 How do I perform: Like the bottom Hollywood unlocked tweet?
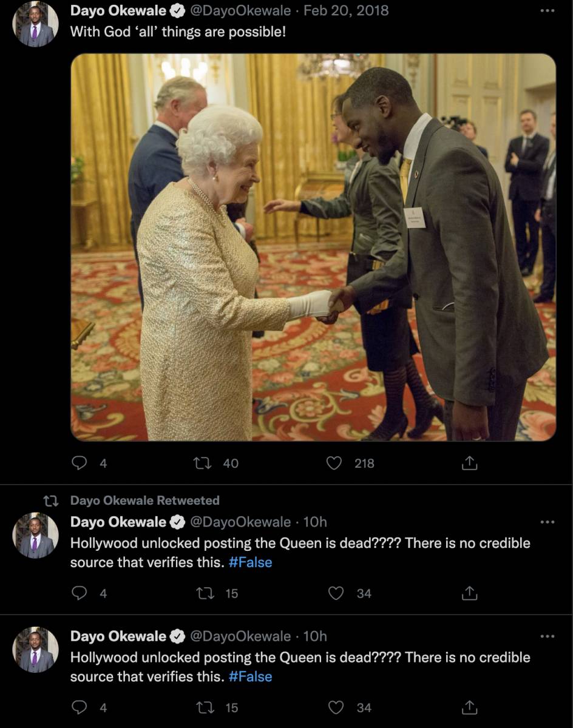pos(336,707)
